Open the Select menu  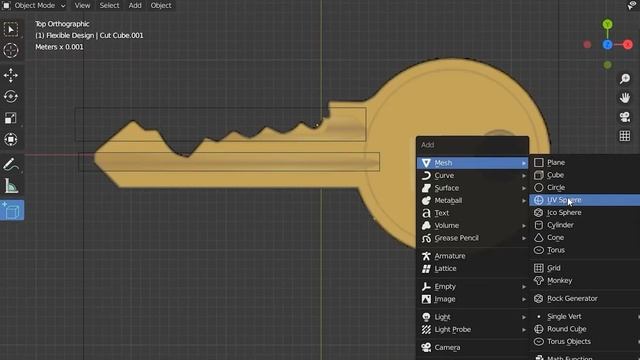tap(109, 5)
